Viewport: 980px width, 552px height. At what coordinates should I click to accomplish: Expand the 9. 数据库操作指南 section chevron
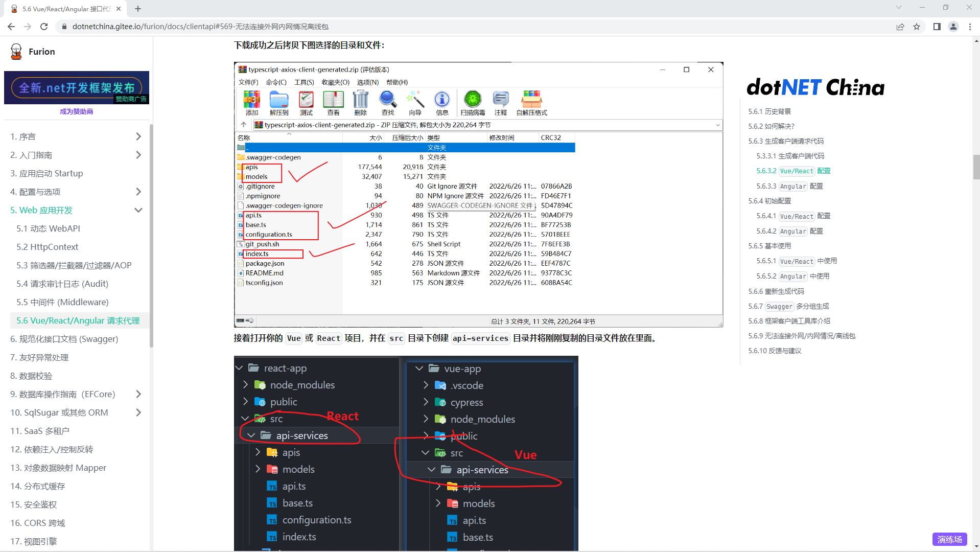[x=138, y=394]
